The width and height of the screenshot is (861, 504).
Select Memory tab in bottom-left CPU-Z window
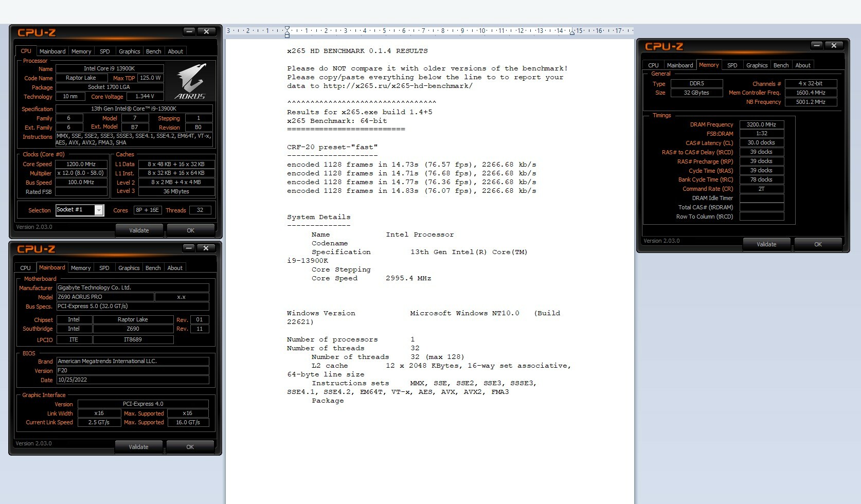coord(81,268)
